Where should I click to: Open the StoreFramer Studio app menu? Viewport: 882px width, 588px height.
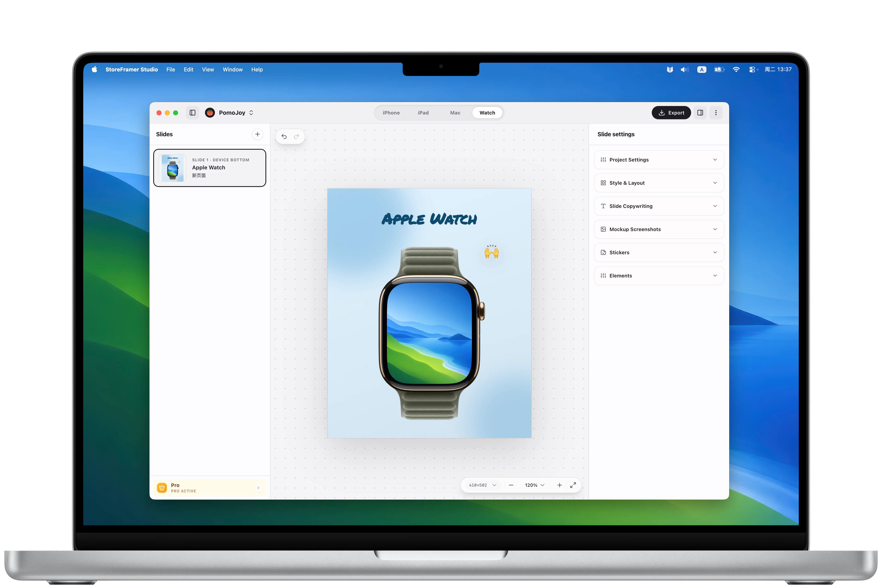[132, 69]
